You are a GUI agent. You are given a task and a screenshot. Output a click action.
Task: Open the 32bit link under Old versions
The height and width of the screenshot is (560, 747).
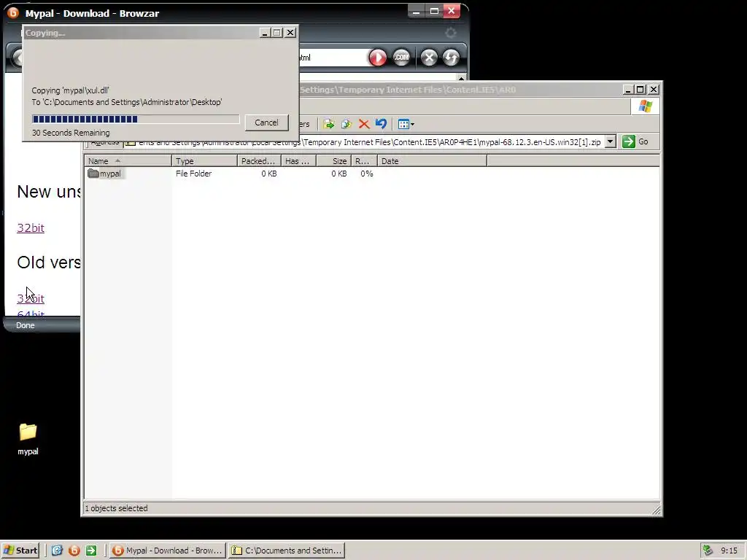tap(31, 298)
